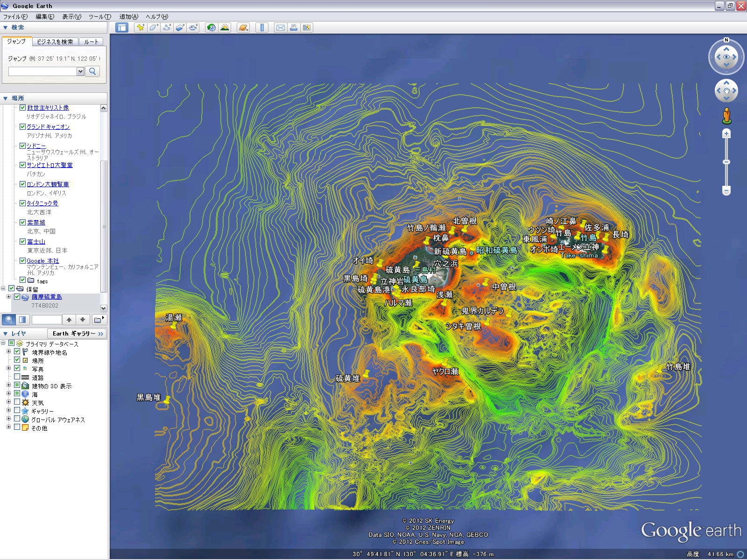Click the email envelope toolbar icon

tap(280, 28)
